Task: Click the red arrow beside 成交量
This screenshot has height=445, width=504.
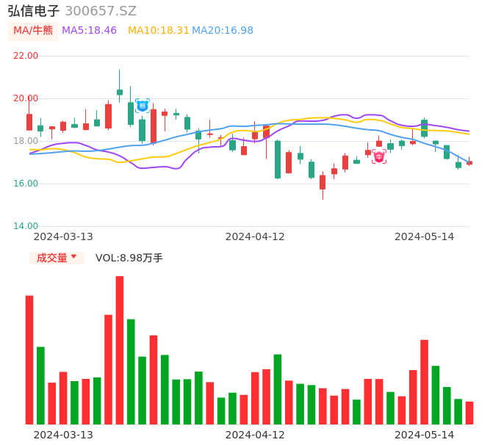Action: 73,258
